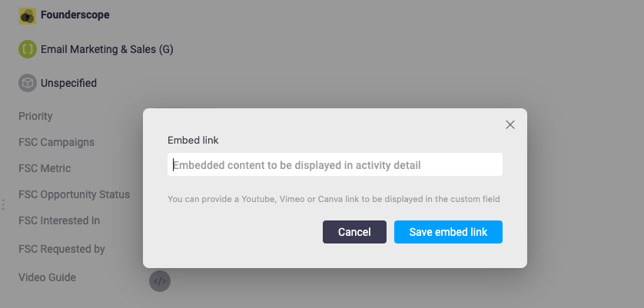Image resolution: width=644 pixels, height=308 pixels.
Task: Click the Unspecified label text
Action: click(x=68, y=83)
